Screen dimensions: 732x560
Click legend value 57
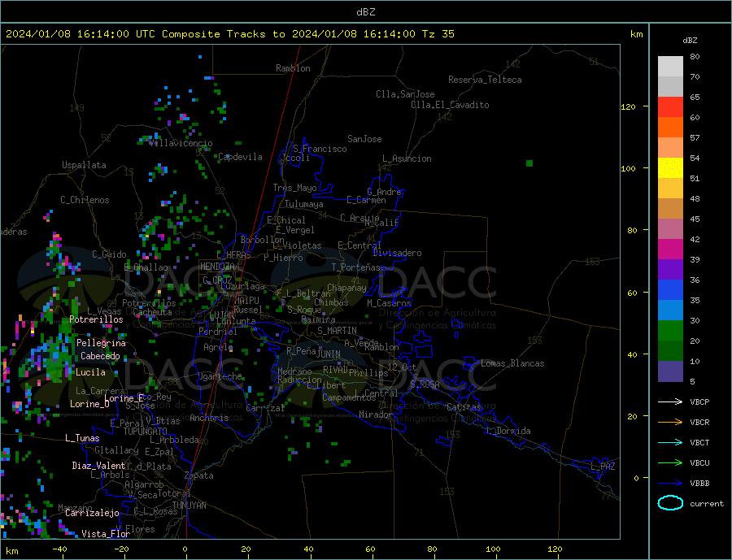point(695,137)
